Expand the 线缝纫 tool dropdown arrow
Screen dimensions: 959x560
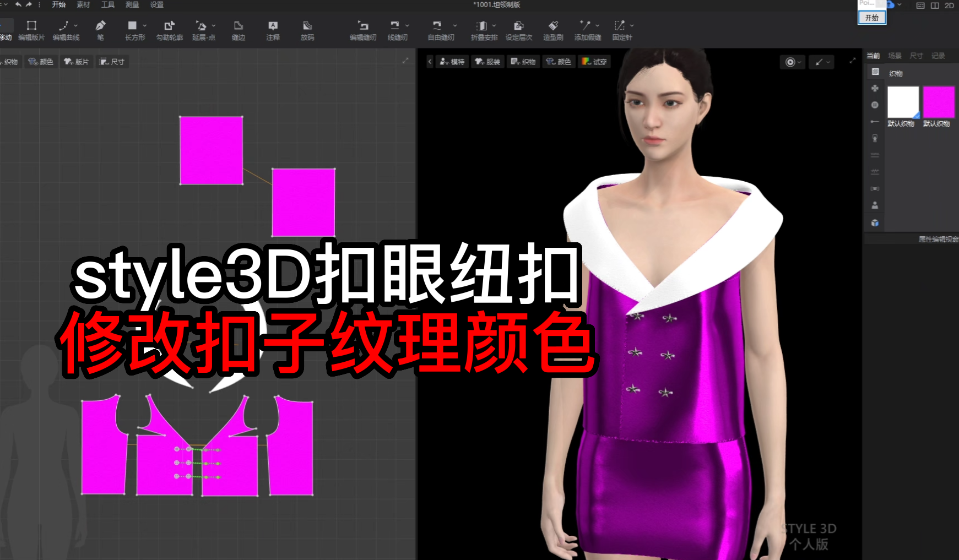point(407,25)
